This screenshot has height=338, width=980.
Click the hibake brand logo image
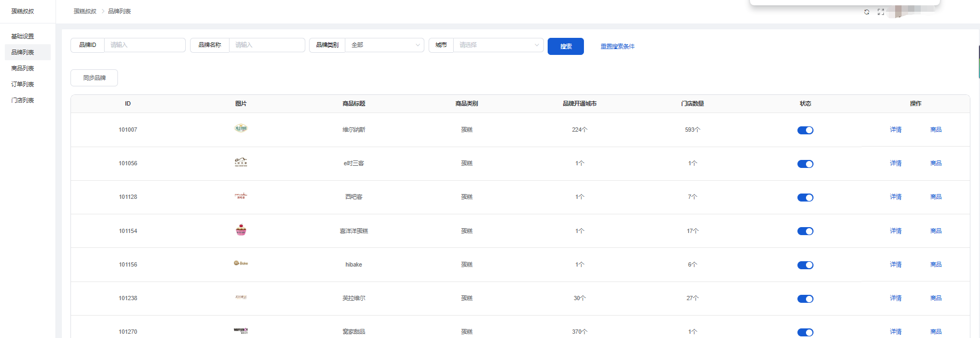pyautogui.click(x=241, y=263)
